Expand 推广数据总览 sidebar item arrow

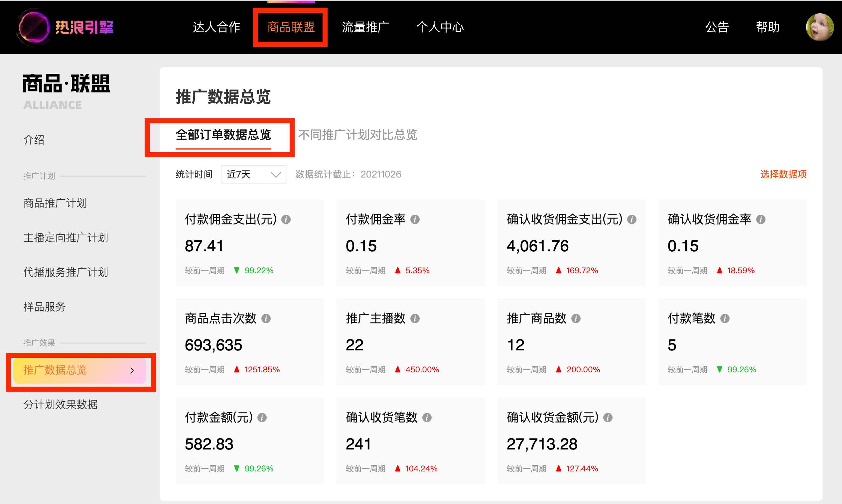(132, 371)
